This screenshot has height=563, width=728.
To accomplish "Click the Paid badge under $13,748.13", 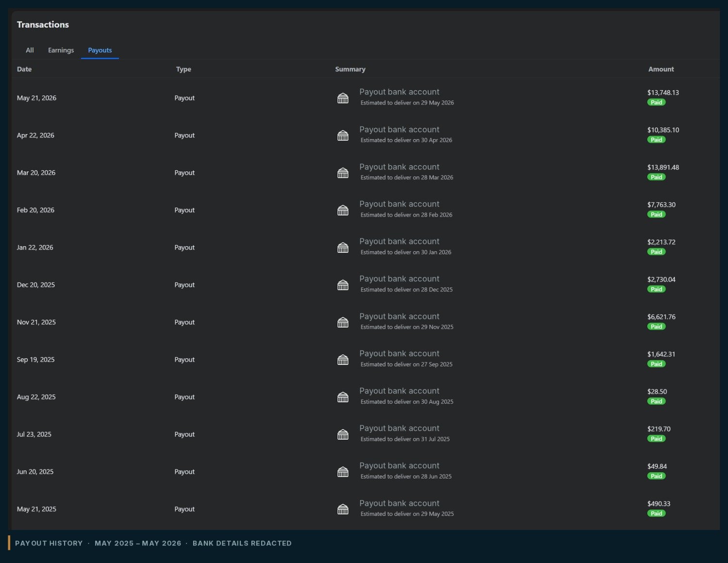I will [656, 102].
